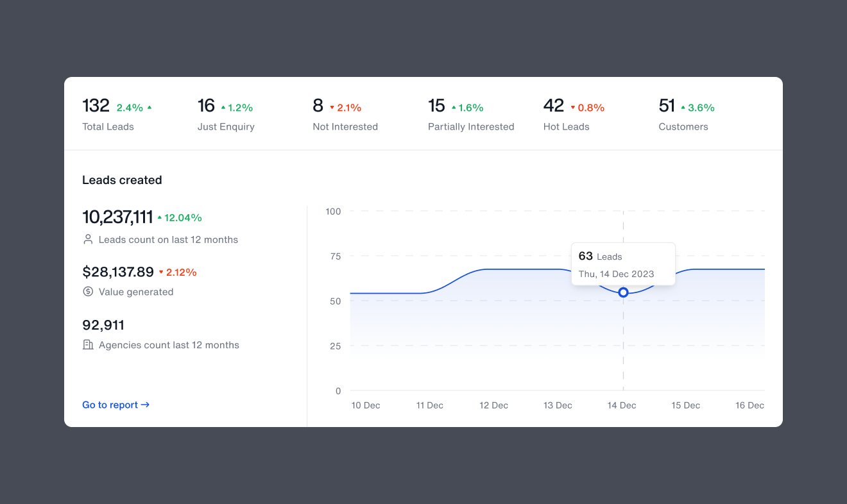Image resolution: width=847 pixels, height=504 pixels.
Task: Click the red down arrow before Hot Leads 0.8%
Action: [x=573, y=108]
